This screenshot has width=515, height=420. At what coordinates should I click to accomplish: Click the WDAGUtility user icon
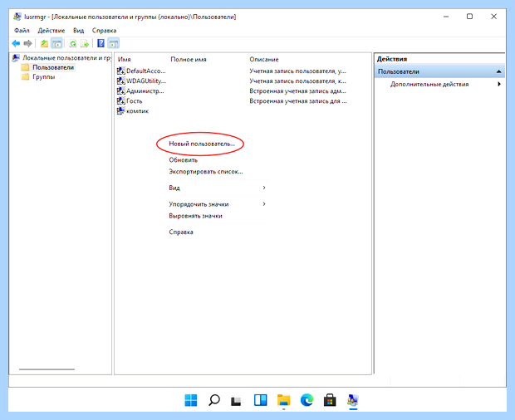(121, 81)
